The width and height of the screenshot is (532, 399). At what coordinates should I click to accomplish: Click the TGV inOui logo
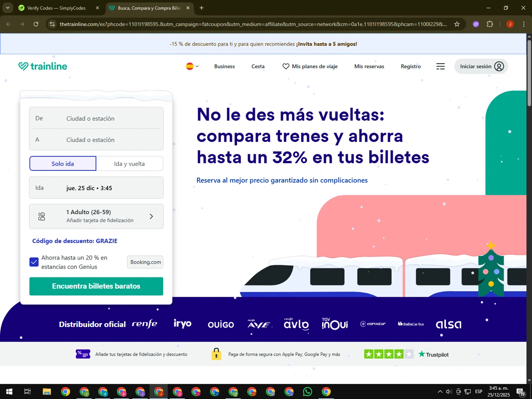tap(335, 324)
